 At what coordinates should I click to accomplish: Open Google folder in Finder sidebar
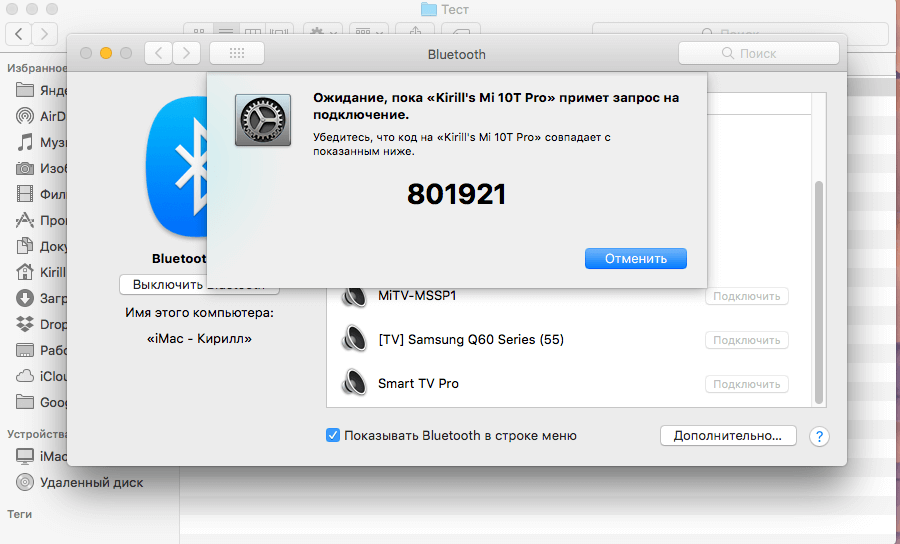pos(40,402)
